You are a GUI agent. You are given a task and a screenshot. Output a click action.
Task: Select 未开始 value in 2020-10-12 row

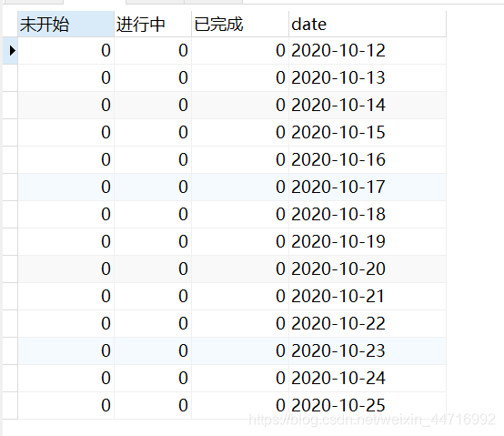[66, 50]
